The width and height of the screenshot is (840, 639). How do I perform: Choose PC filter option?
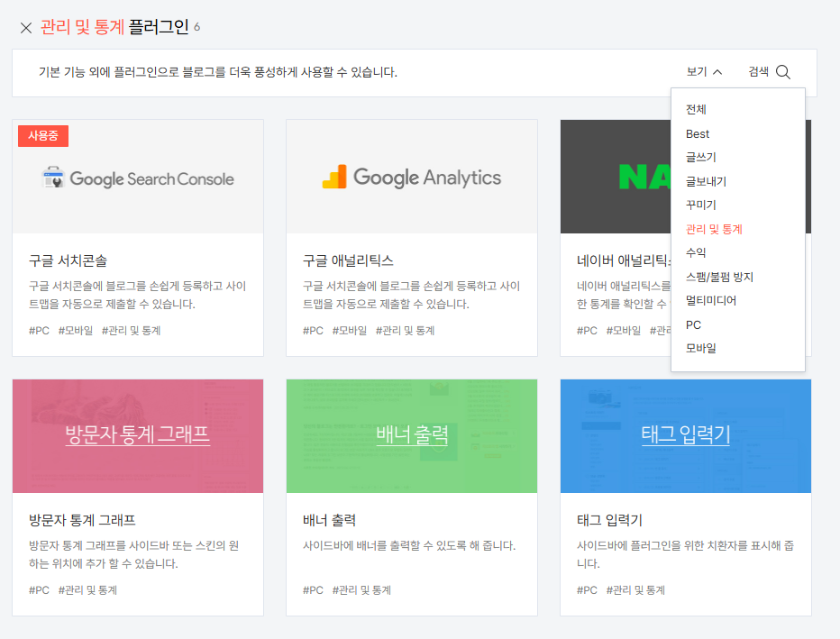click(x=693, y=325)
